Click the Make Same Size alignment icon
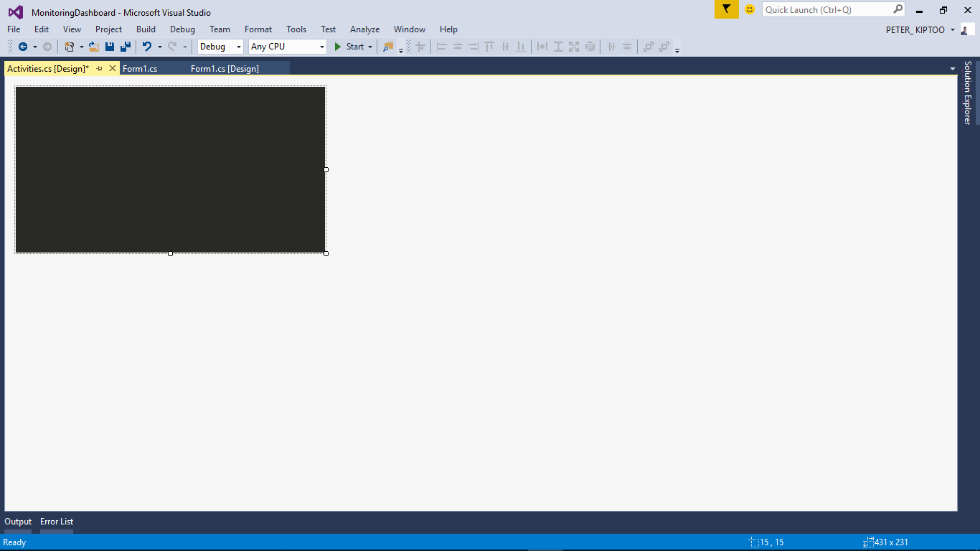 click(573, 46)
